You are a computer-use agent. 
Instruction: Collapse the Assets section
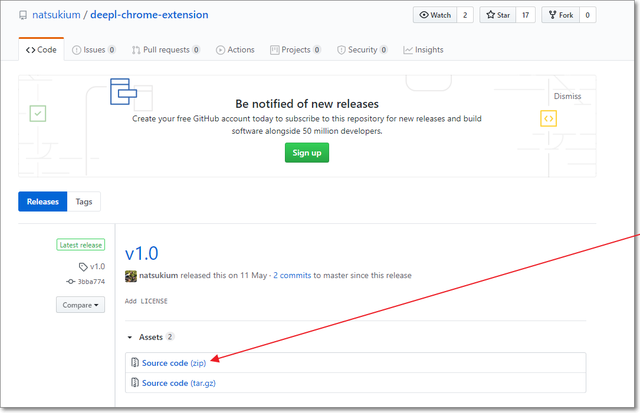coord(130,337)
